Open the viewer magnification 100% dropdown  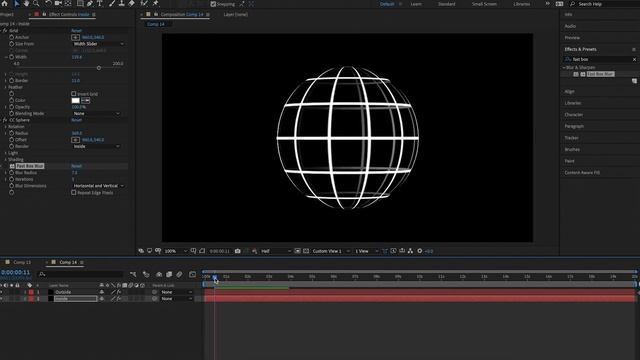pyautogui.click(x=176, y=251)
